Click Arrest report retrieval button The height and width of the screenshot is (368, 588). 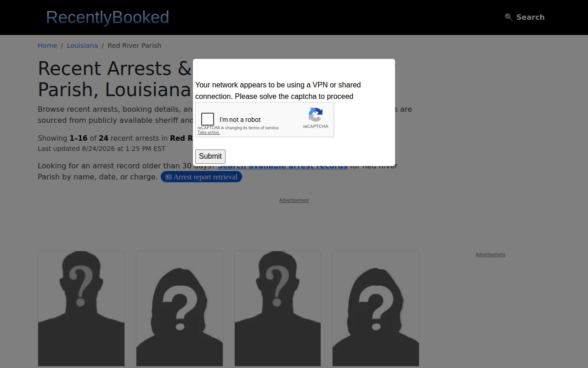pyautogui.click(x=201, y=177)
